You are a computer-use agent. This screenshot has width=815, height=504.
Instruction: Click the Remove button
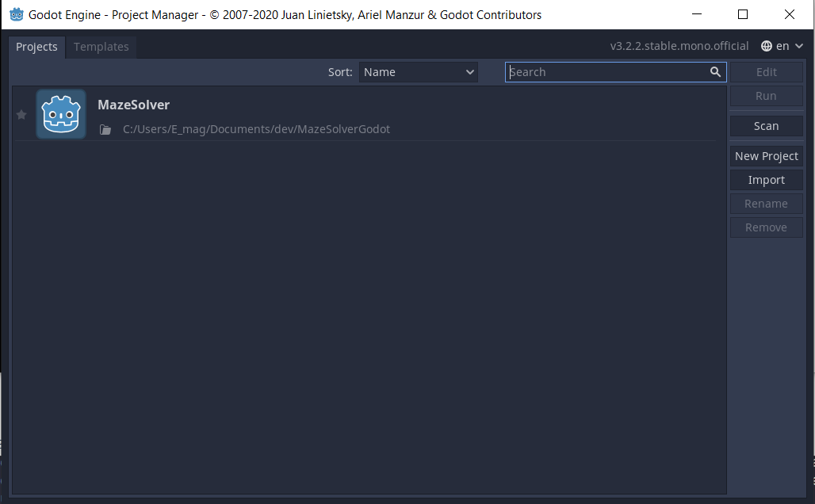pos(766,228)
